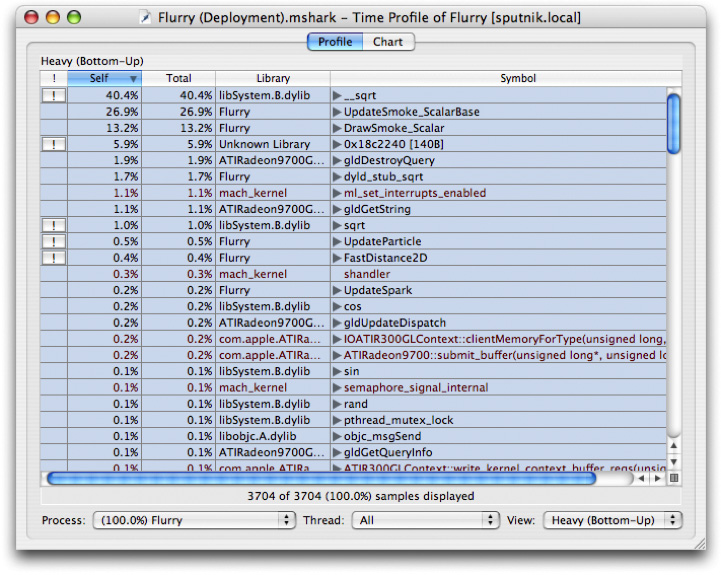Click the horizontal scrollbar right arrow
The width and height of the screenshot is (721, 575).
click(657, 479)
